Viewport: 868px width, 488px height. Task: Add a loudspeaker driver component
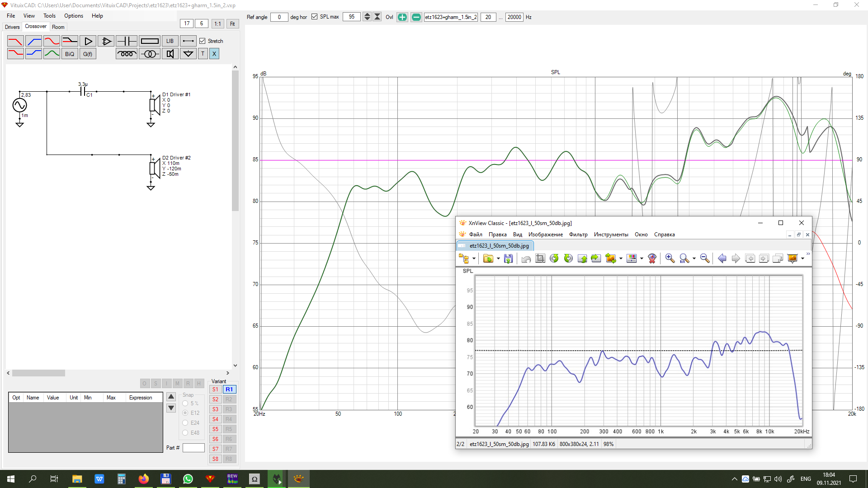pos(170,54)
